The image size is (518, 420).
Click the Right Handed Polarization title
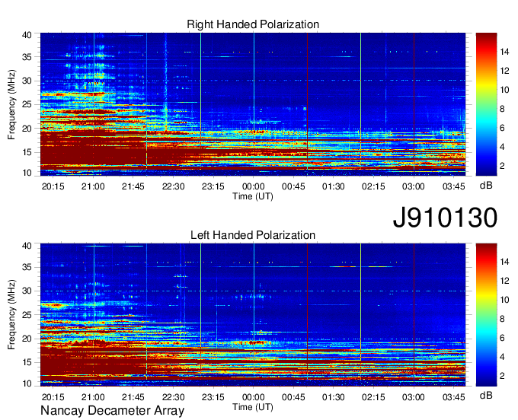pyautogui.click(x=253, y=24)
